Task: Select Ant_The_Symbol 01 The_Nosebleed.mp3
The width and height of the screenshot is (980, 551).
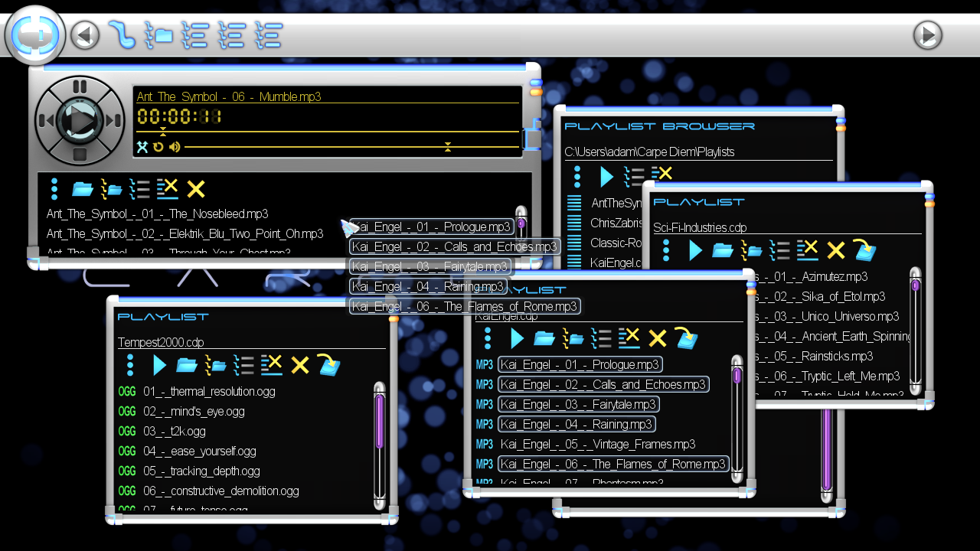Action: (x=157, y=214)
